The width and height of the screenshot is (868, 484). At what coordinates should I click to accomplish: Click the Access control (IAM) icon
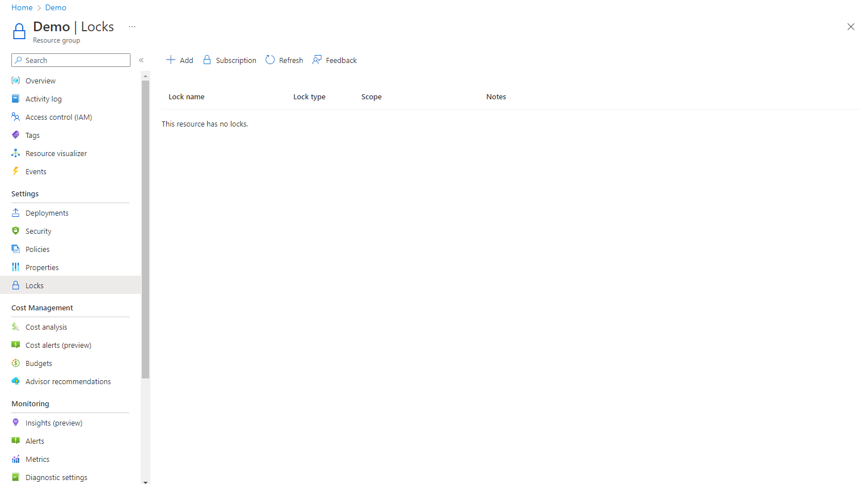(16, 117)
